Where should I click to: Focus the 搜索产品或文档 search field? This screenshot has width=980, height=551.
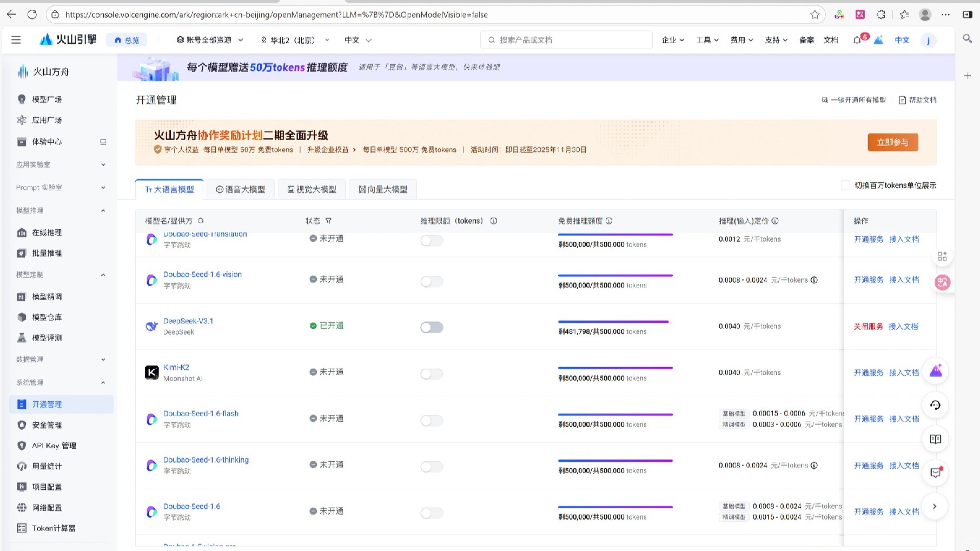pyautogui.click(x=566, y=40)
